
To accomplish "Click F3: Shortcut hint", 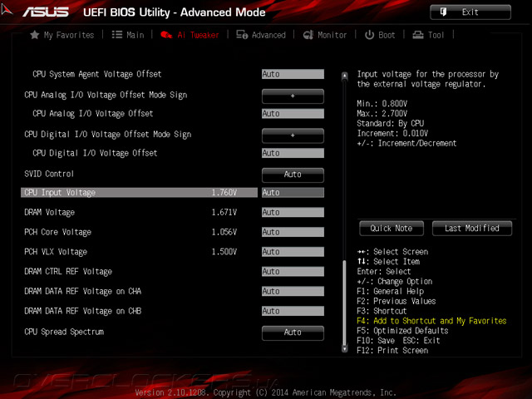I will [382, 311].
